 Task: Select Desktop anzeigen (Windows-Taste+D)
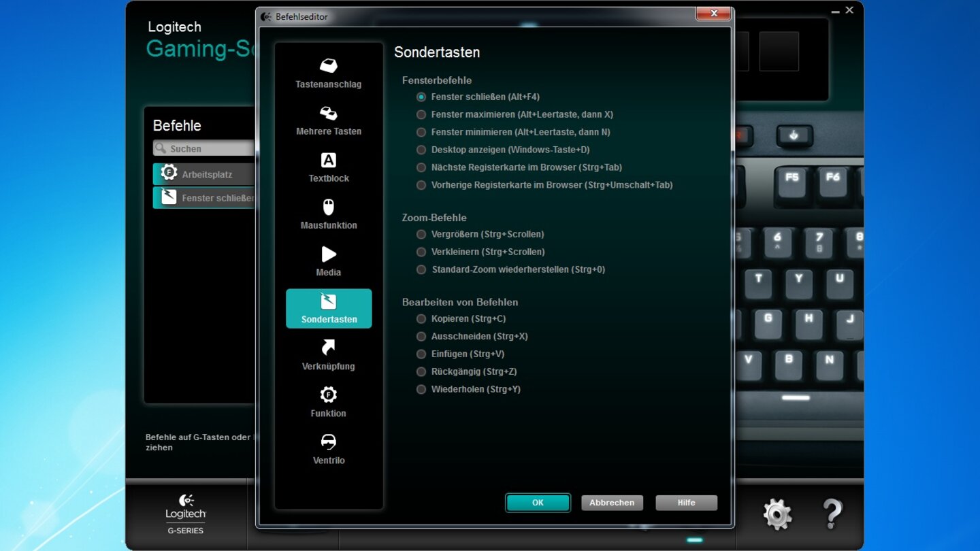click(503, 150)
